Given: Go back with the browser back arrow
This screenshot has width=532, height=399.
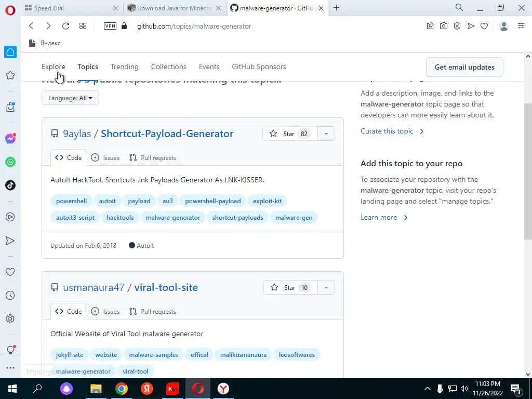Looking at the screenshot, I should coord(31,26).
